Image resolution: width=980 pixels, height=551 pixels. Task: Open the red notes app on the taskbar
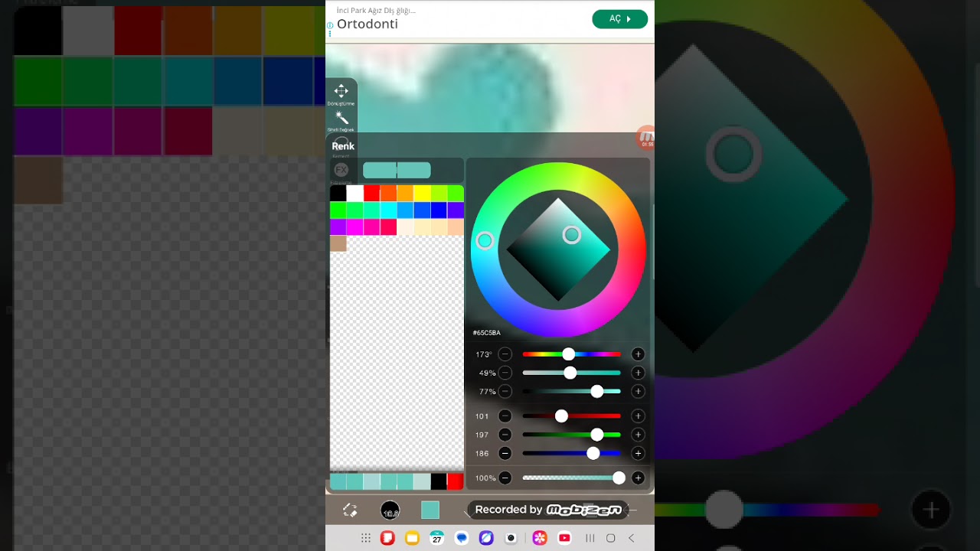tap(387, 538)
